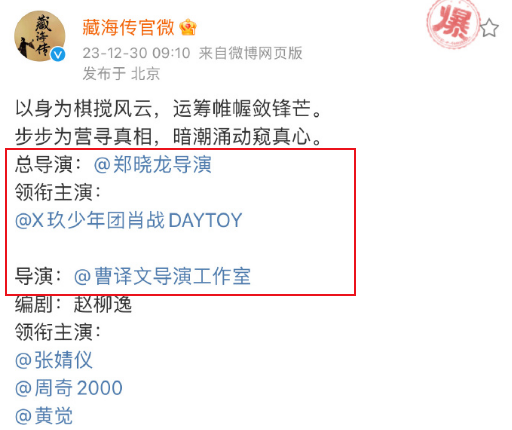The width and height of the screenshot is (512, 430).
Task: Open mention @曹译文导演工作室
Action: [162, 276]
